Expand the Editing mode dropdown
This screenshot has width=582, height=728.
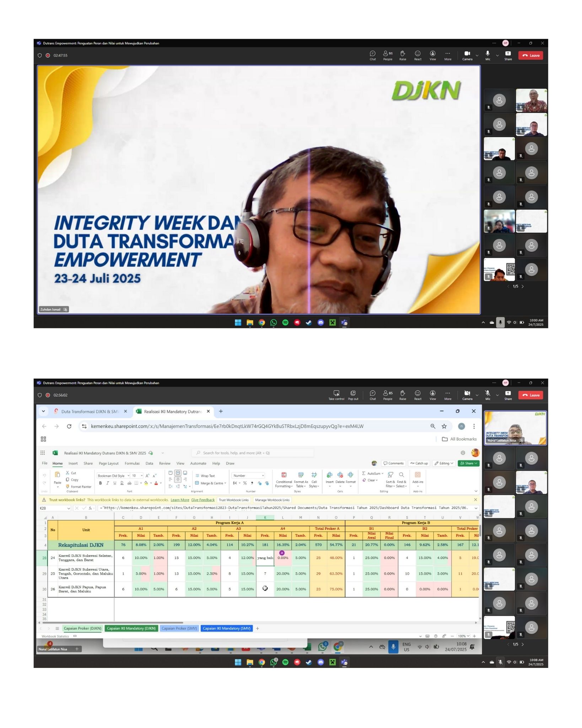click(x=444, y=463)
